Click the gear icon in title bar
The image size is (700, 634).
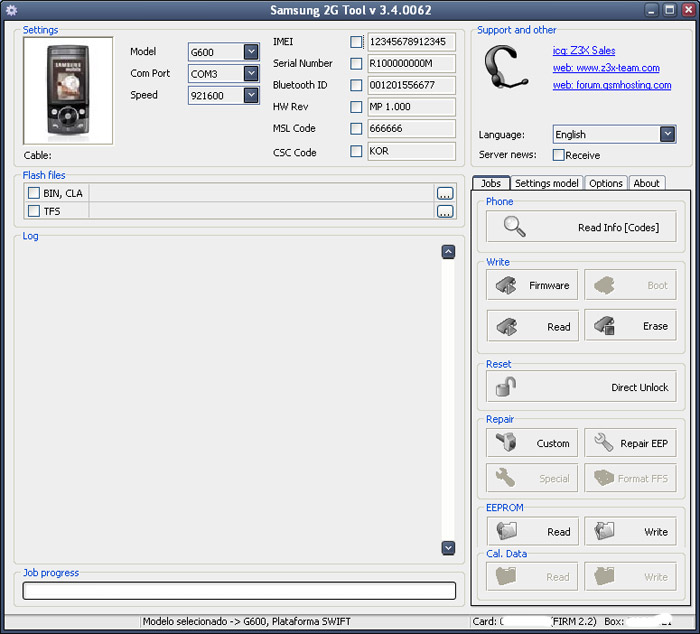tap(11, 10)
